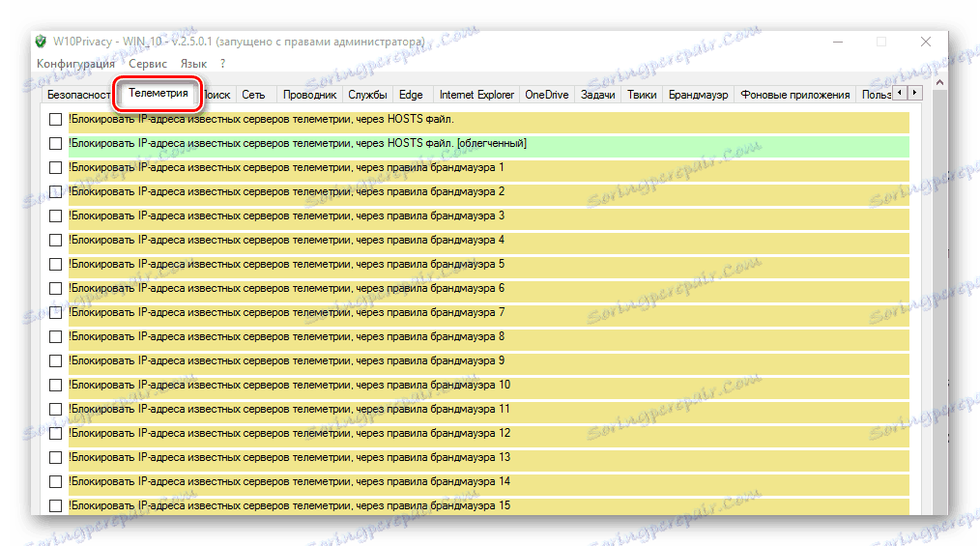Screen dimensions: 980x546
Task: Click the W10Privacy shield icon in title bar
Action: click(x=41, y=42)
